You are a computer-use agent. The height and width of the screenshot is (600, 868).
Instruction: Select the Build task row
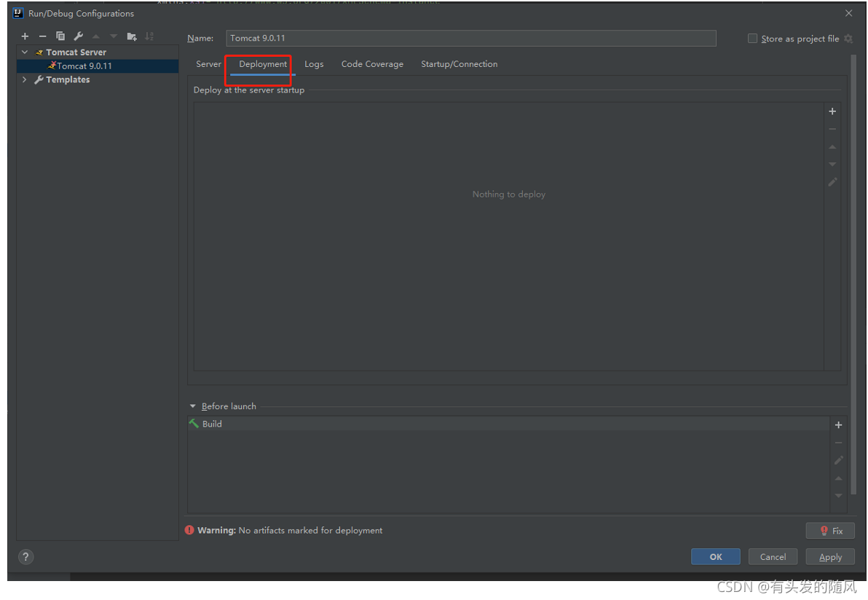coord(509,424)
